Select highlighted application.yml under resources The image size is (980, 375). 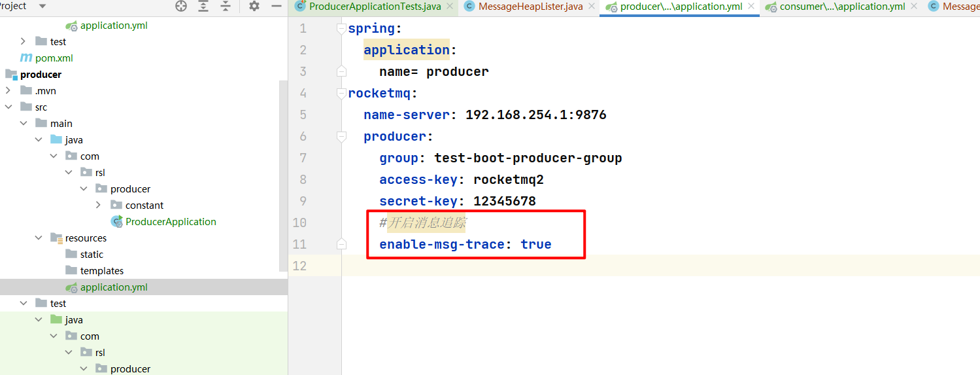(144, 287)
